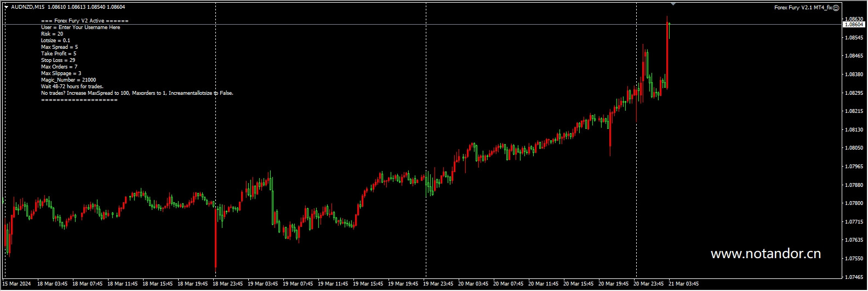Click the chart shift triangle on the top edge

click(673, 4)
